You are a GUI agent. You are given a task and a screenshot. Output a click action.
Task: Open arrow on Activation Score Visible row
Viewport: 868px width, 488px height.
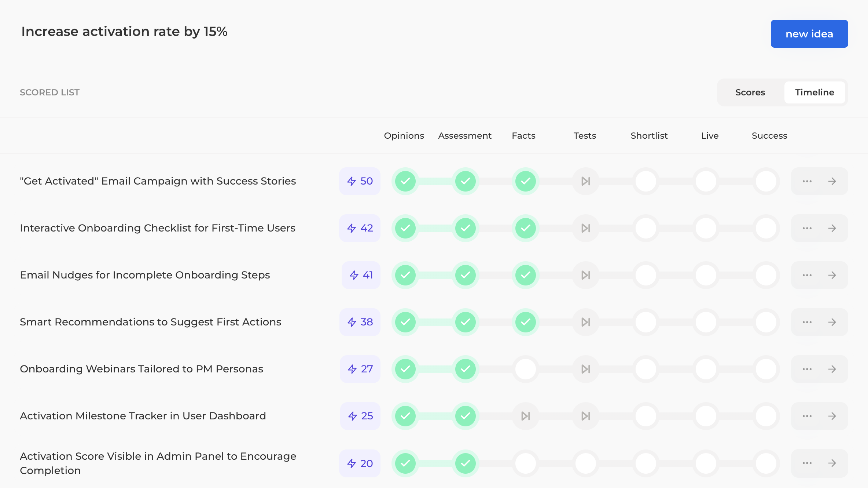[832, 463]
